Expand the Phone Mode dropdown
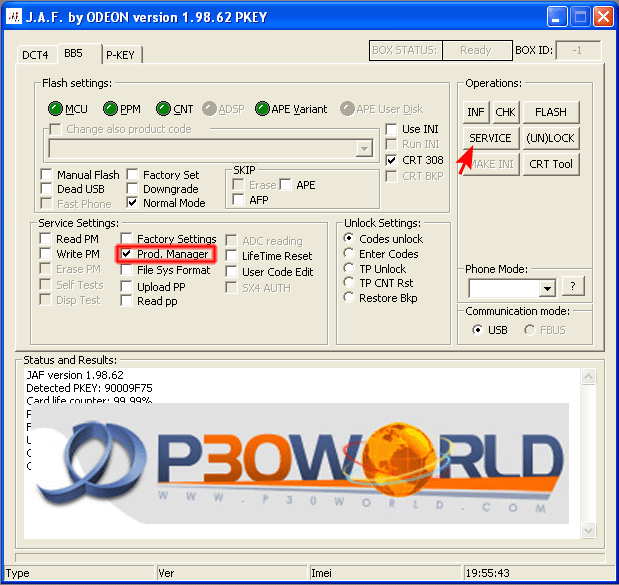This screenshot has width=619, height=585. tap(547, 289)
